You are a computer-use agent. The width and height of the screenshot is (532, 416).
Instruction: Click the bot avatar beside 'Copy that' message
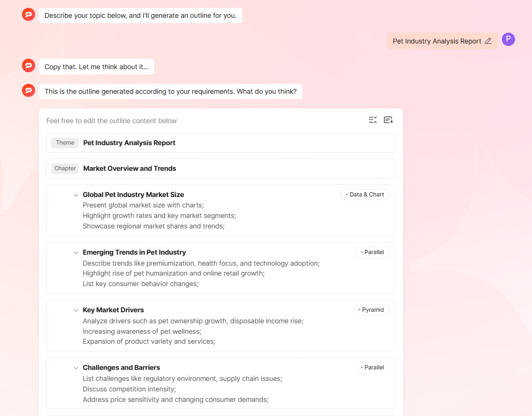coord(28,66)
